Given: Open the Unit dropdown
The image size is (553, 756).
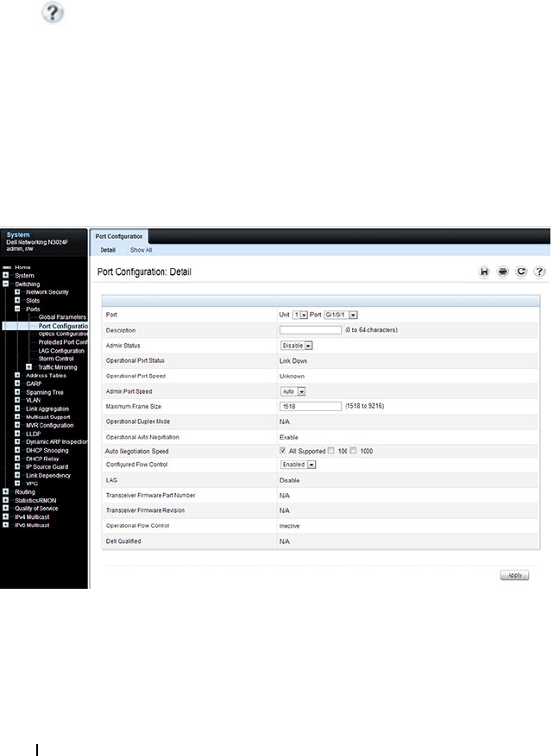Looking at the screenshot, I should click(300, 315).
